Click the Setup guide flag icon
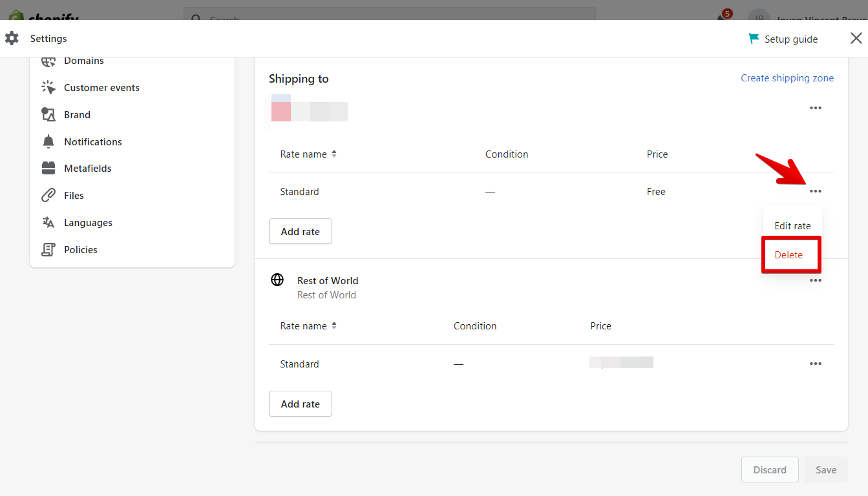This screenshot has height=496, width=868. tap(754, 39)
